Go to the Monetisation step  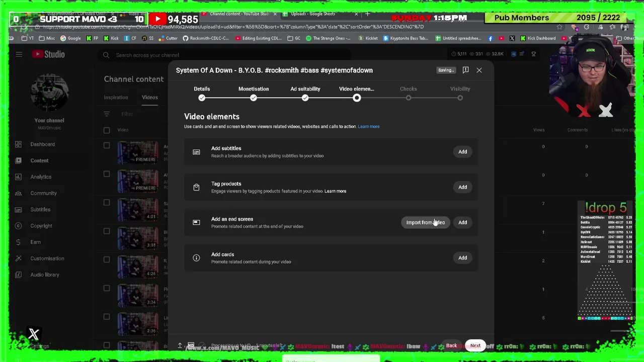pyautogui.click(x=254, y=93)
